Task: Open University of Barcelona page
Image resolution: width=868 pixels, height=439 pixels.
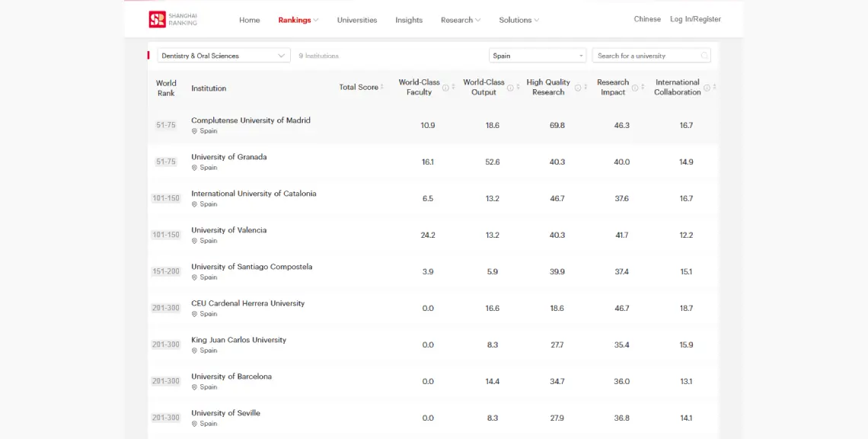Action: (x=231, y=377)
